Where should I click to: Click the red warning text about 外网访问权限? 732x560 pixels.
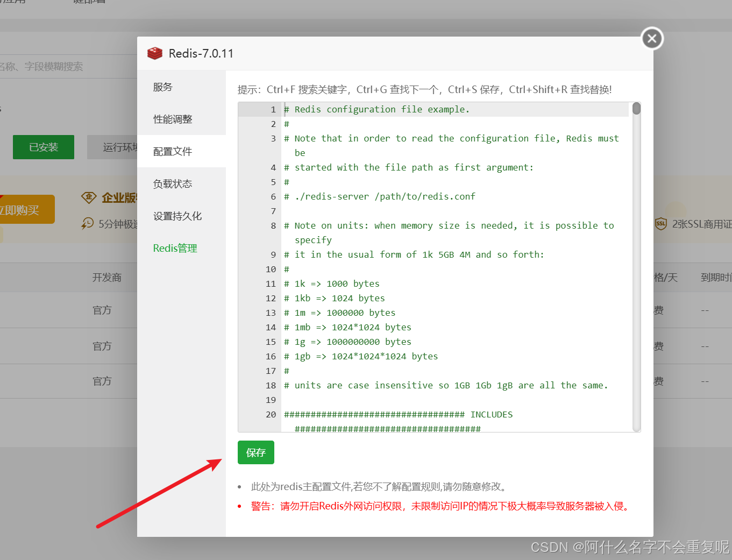[x=440, y=506]
